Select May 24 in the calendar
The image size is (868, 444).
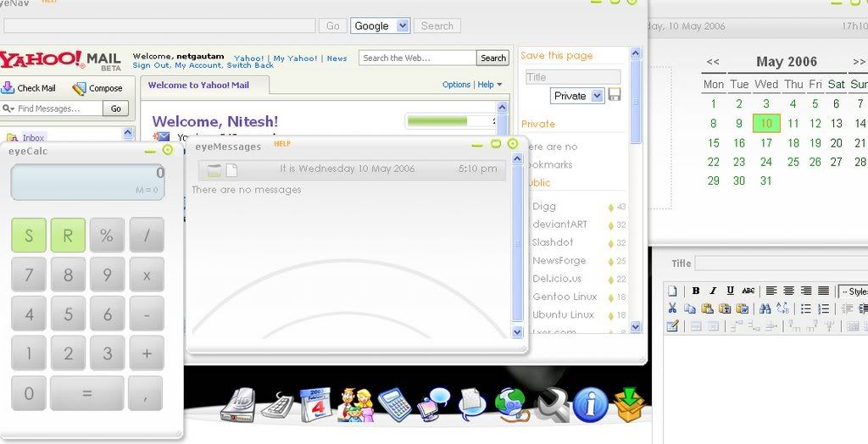(766, 162)
